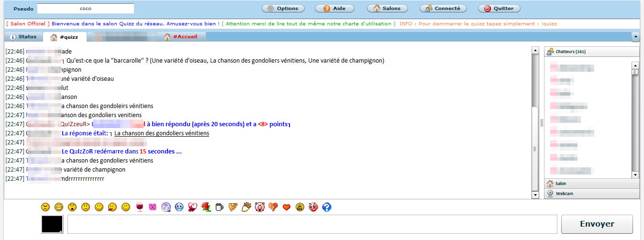Viewport: 644px width, 240px height.
Task: Click Quitter to leave the chat
Action: pyautogui.click(x=499, y=9)
